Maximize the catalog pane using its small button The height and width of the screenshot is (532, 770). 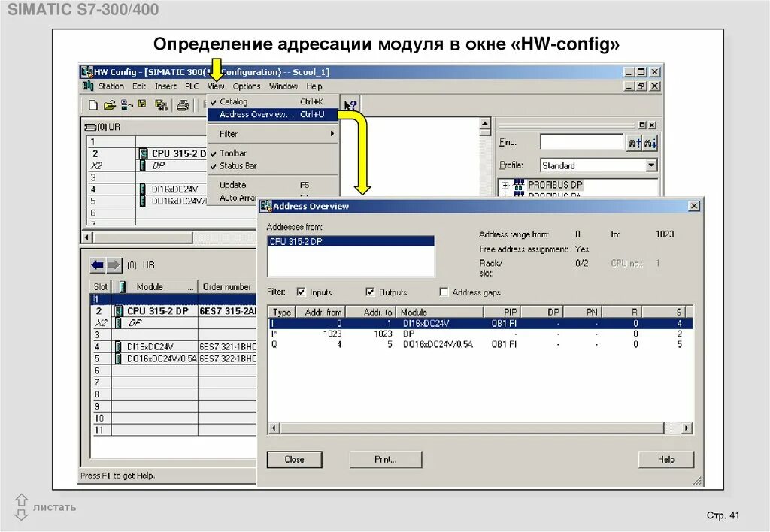tap(642, 125)
